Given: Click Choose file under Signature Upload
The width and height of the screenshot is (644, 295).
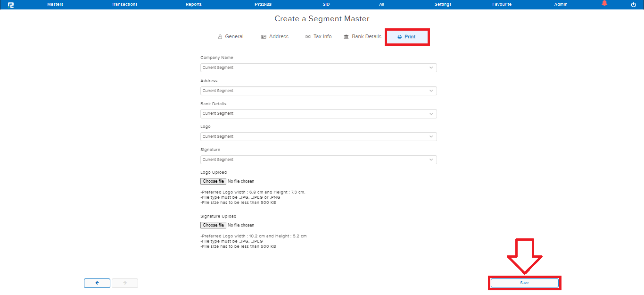Looking at the screenshot, I should [213, 225].
